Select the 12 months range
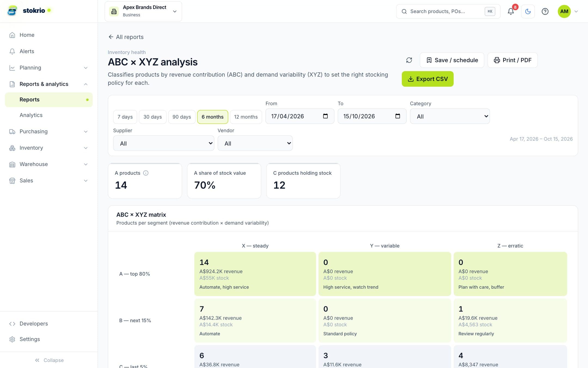Image resolution: width=588 pixels, height=368 pixels. point(246,117)
